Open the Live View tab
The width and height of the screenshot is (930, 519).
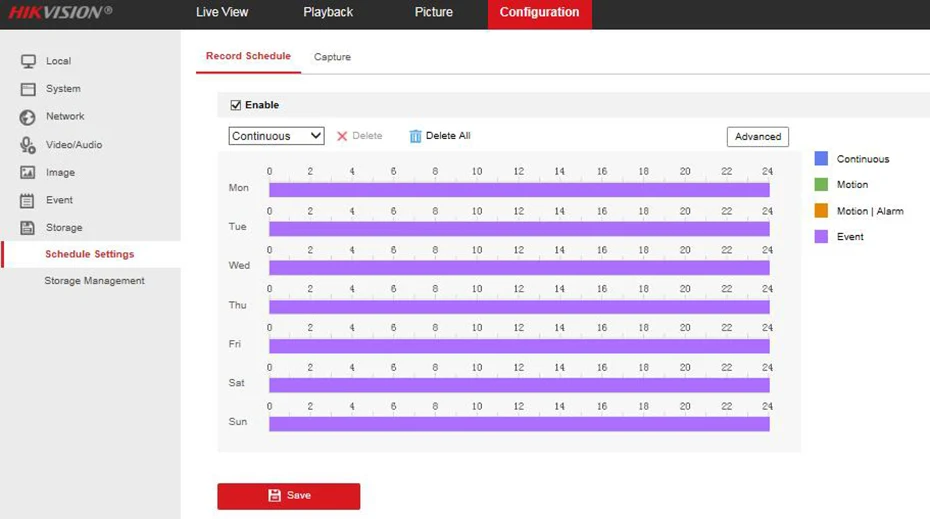point(222,12)
